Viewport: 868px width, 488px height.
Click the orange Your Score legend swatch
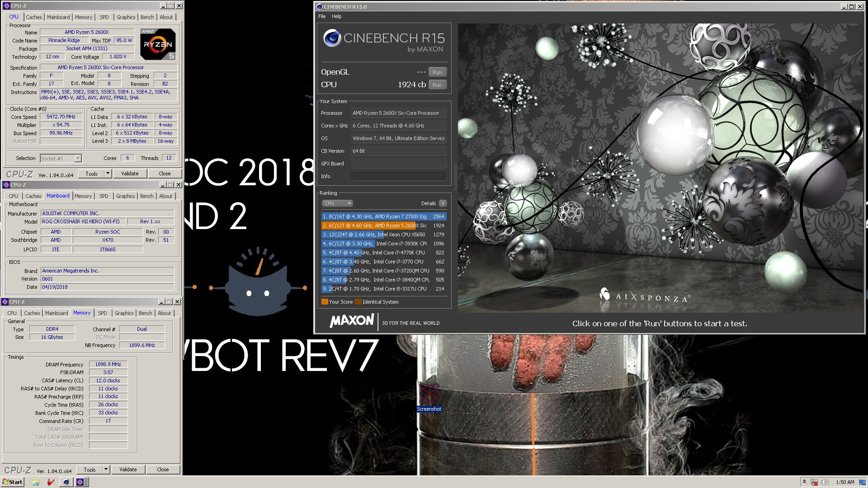tap(325, 302)
